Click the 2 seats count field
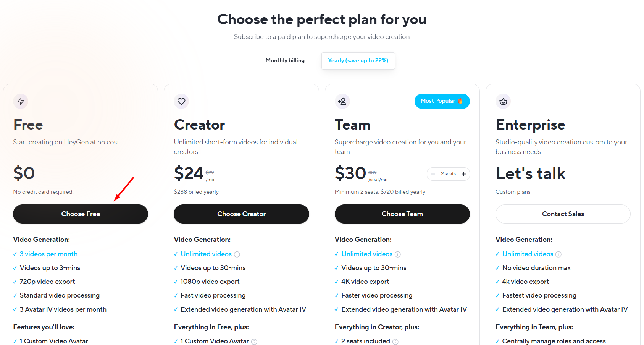 (448, 174)
